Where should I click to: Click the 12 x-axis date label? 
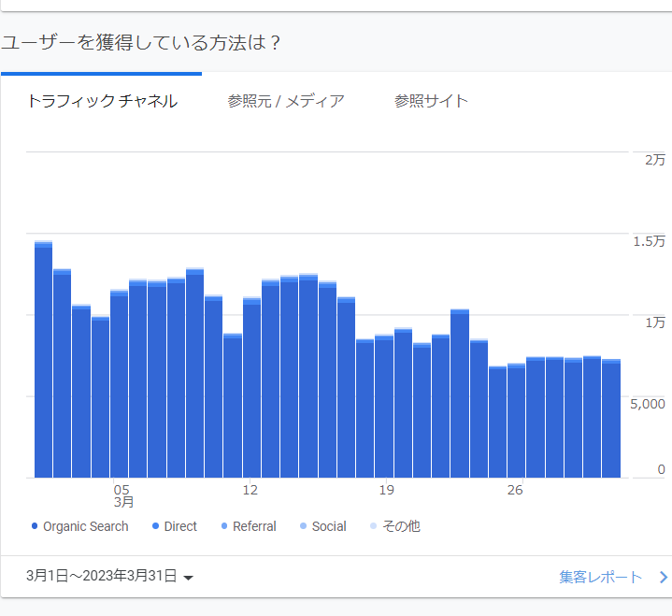(x=250, y=490)
